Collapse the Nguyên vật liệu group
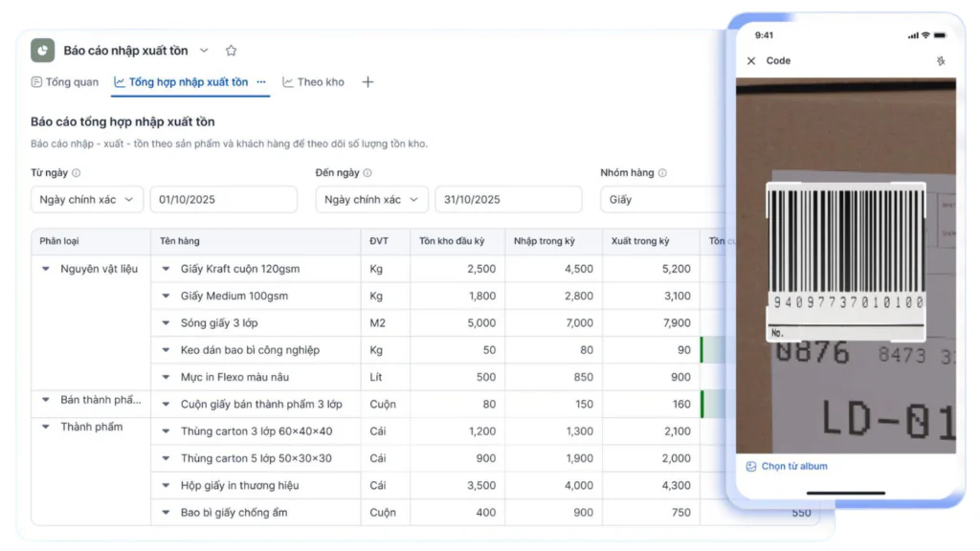This screenshot has height=551, width=980. pos(46,269)
